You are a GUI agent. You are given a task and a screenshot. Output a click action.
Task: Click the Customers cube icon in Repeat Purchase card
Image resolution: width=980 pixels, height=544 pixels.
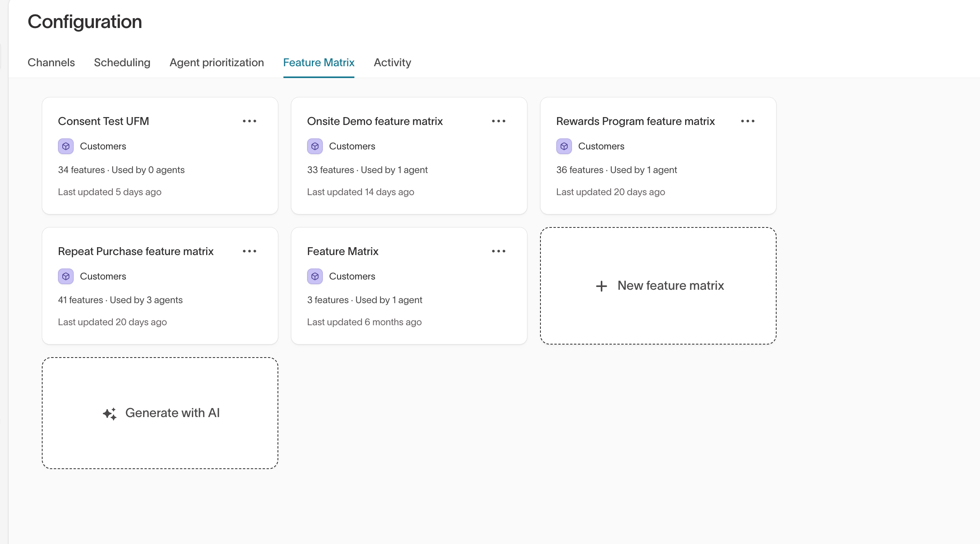tap(66, 276)
